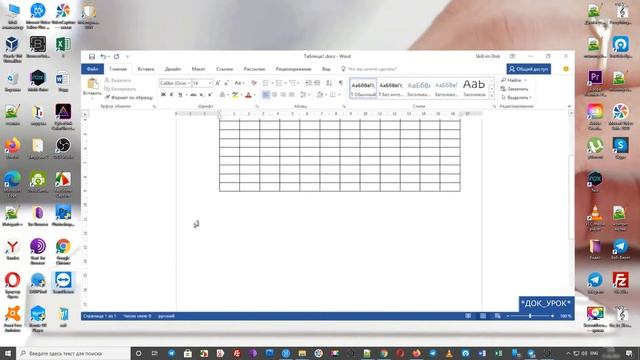Open the Font dialog launcher

[x=257, y=107]
